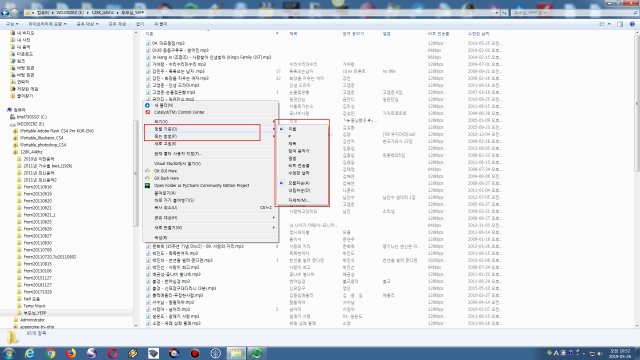640x360 pixels.
Task: Select the descending order option in submenu
Action: click(299, 191)
